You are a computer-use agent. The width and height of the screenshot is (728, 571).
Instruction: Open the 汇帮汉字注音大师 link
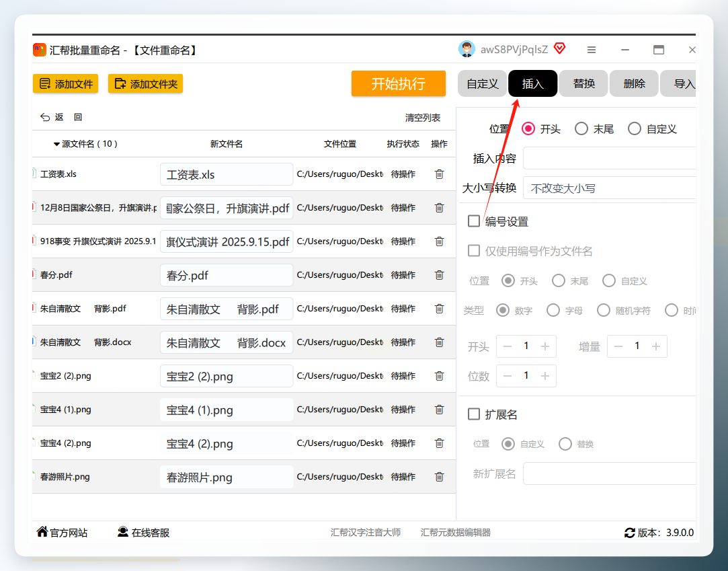[366, 533]
